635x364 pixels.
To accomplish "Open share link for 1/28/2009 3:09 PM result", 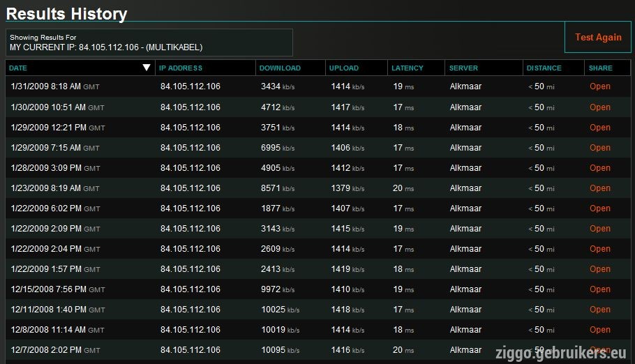I will [600, 168].
